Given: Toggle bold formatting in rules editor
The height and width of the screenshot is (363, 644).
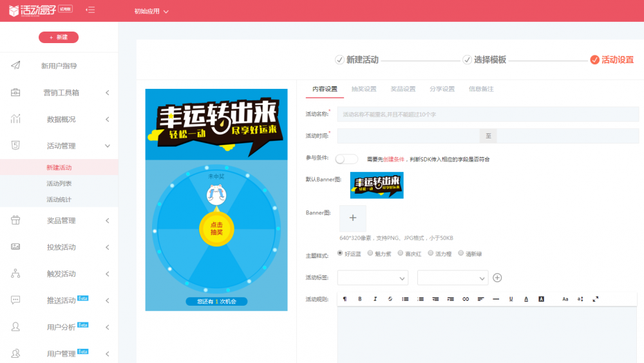Looking at the screenshot, I should pyautogui.click(x=360, y=299).
